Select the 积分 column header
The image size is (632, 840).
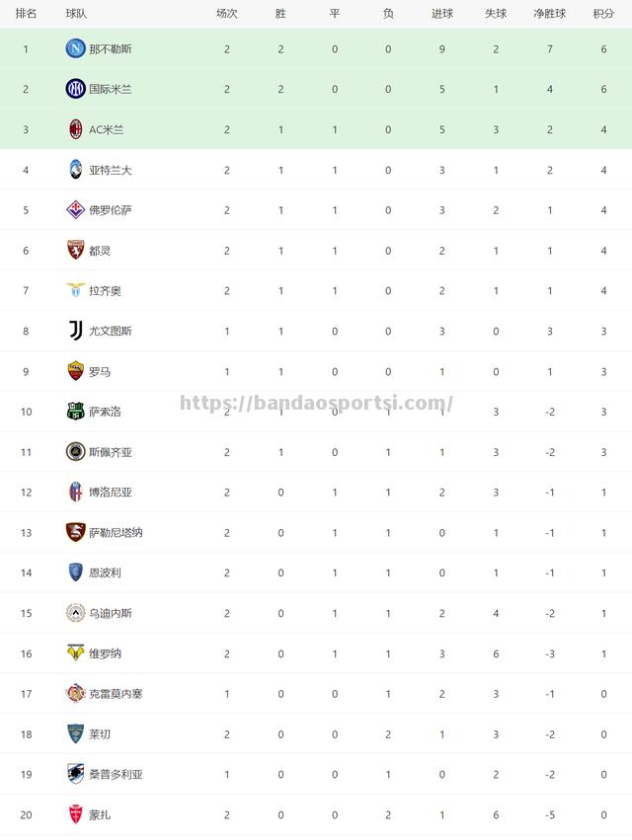pos(603,14)
